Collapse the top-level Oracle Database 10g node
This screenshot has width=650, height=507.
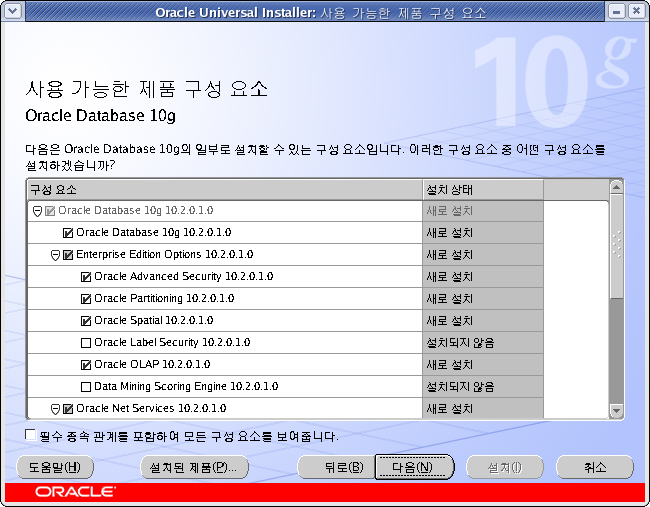tap(37, 212)
